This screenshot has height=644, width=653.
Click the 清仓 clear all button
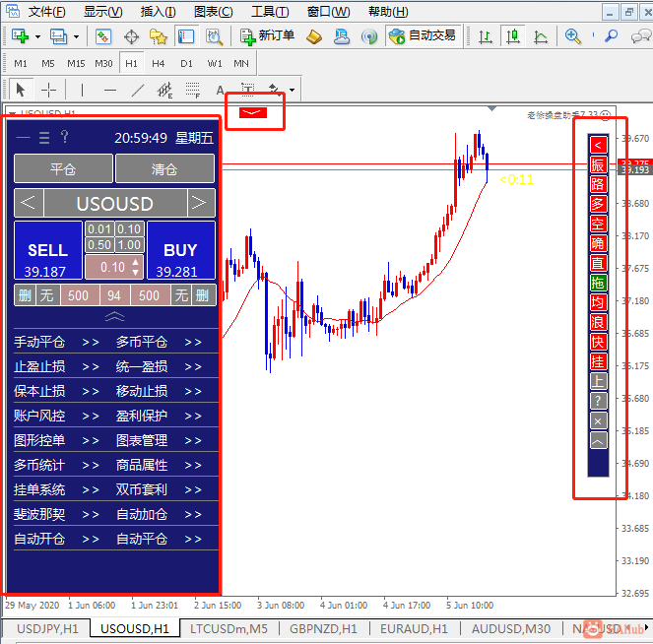tap(164, 168)
